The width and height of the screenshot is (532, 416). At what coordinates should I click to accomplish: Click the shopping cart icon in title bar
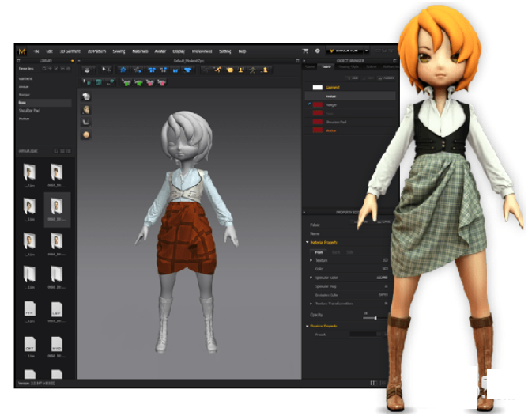pyautogui.click(x=305, y=51)
